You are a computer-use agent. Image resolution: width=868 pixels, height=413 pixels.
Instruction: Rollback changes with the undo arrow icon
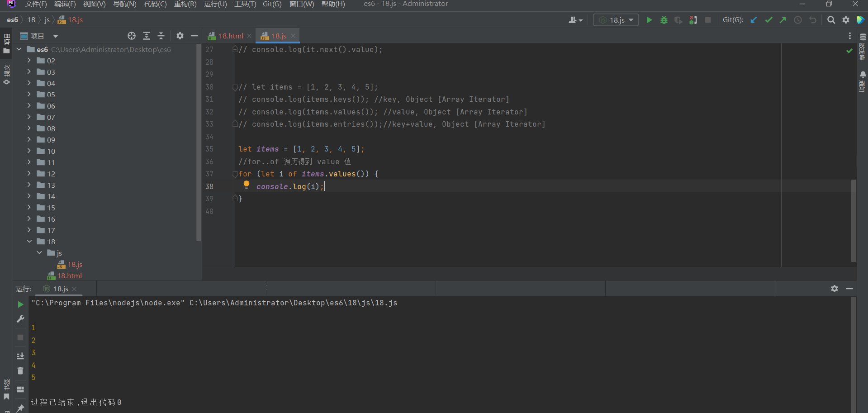tap(813, 20)
